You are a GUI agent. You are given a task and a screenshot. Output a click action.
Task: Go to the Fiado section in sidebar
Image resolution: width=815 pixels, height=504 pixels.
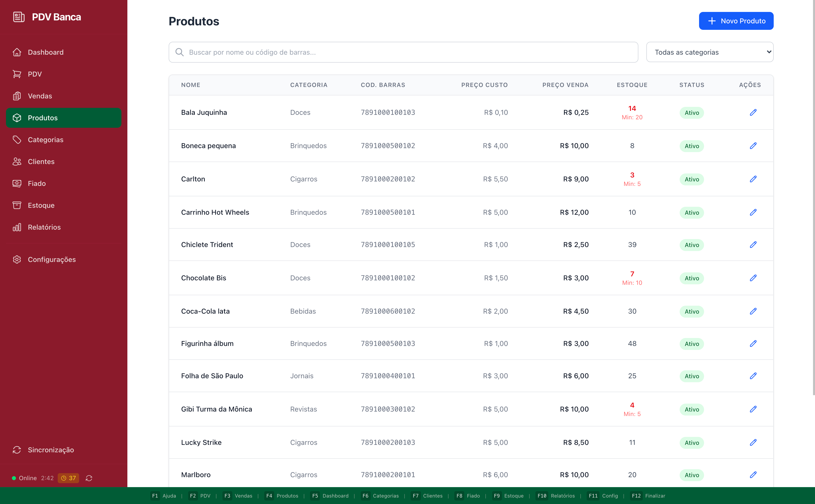37,183
